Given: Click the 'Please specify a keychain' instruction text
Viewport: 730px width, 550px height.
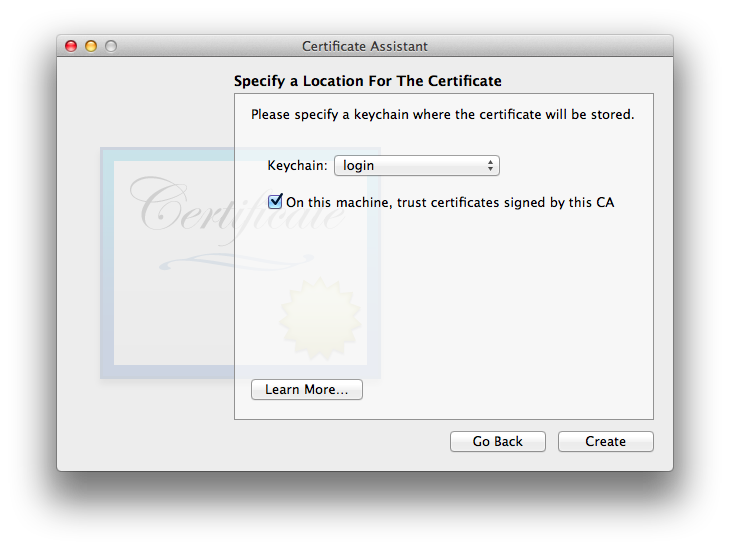Looking at the screenshot, I should [x=442, y=115].
